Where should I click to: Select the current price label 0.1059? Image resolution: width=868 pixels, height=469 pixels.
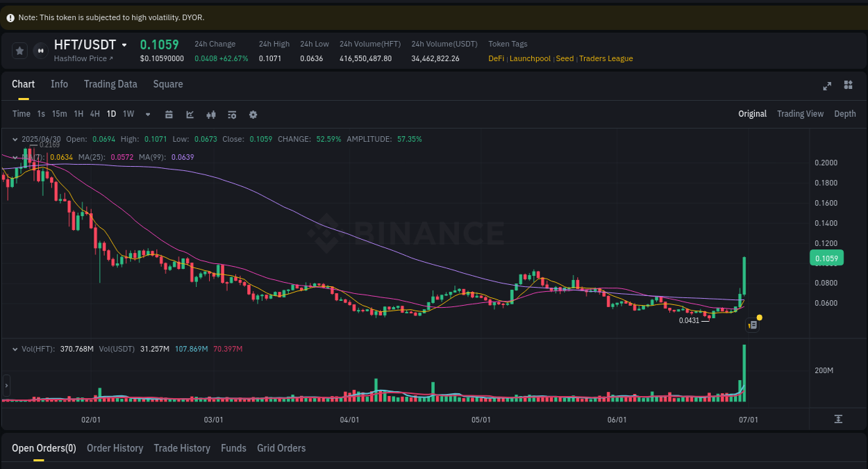click(826, 257)
